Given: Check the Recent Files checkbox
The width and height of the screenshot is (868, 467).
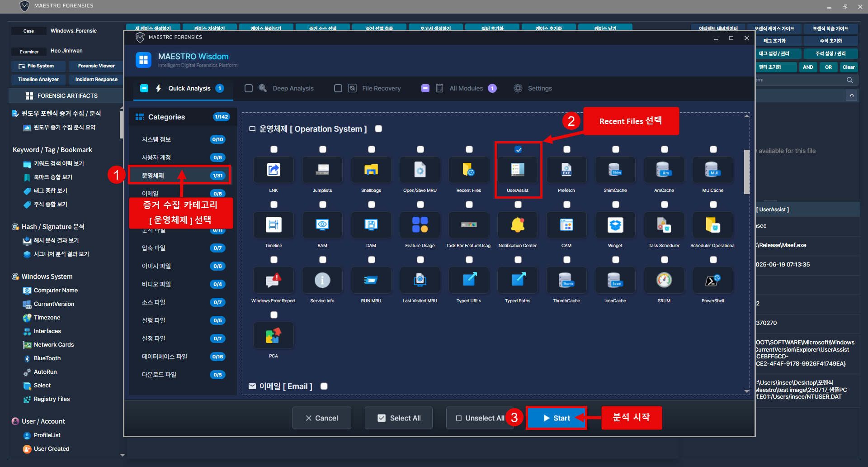Looking at the screenshot, I should [x=469, y=149].
